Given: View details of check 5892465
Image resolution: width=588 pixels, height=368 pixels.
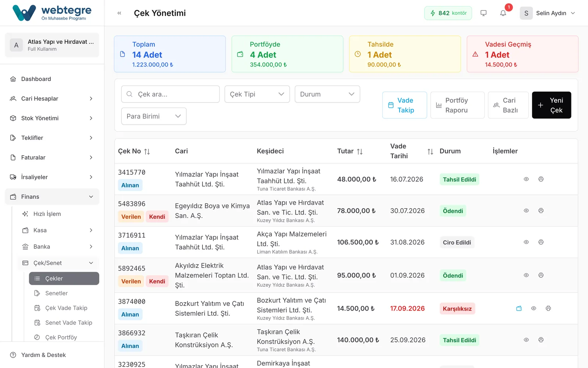Looking at the screenshot, I should click(526, 275).
